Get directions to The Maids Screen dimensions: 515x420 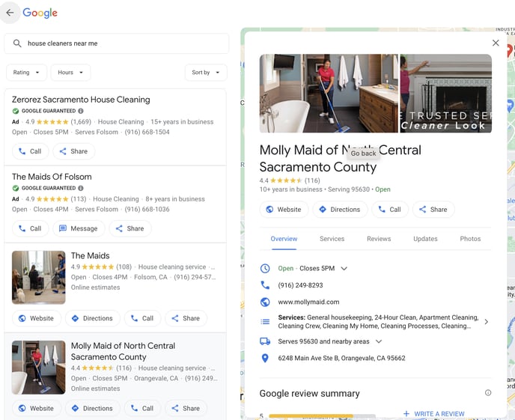[92, 318]
